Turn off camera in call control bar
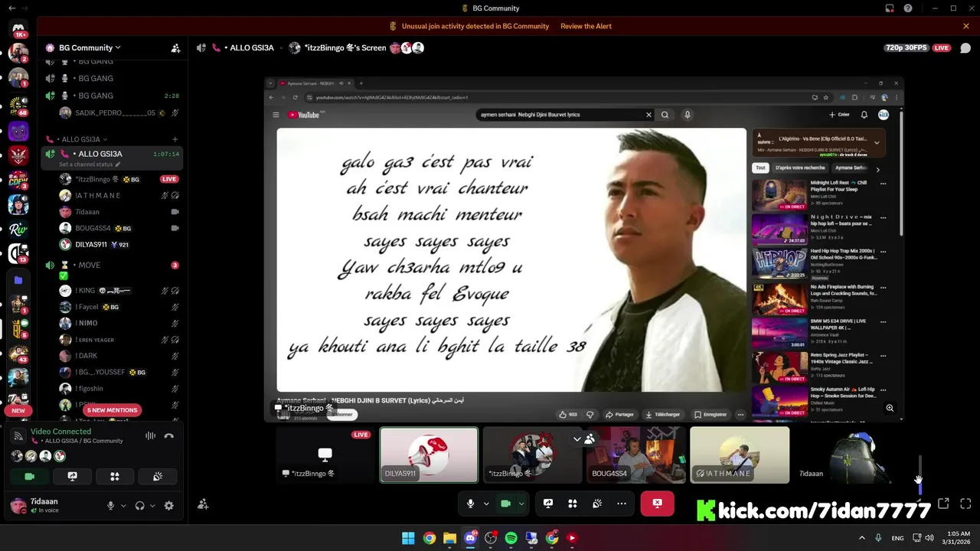 [505, 503]
